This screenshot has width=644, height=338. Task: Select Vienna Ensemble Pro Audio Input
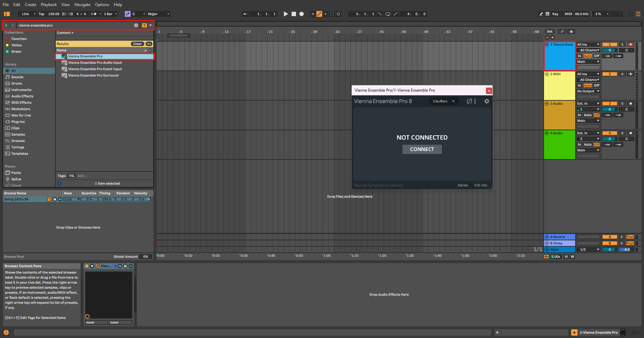pyautogui.click(x=95, y=63)
